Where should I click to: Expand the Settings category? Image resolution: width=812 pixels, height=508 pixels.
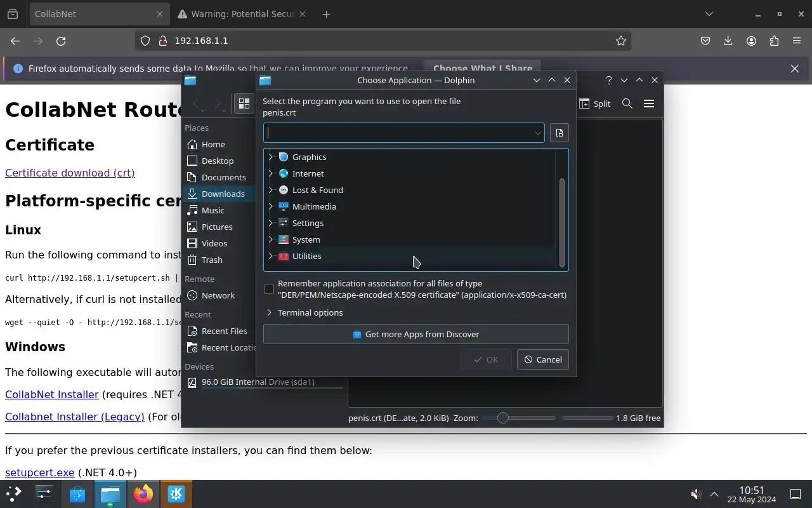(270, 223)
